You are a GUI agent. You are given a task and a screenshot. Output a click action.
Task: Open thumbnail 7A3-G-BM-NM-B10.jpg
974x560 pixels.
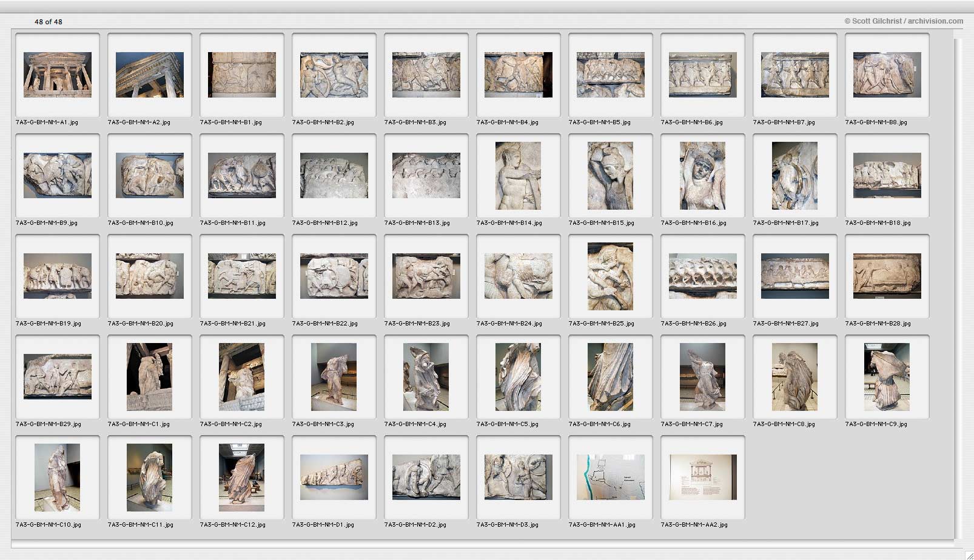[150, 175]
